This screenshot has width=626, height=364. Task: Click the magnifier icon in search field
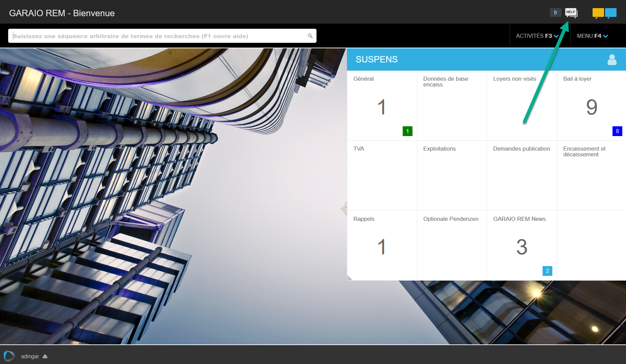point(310,36)
